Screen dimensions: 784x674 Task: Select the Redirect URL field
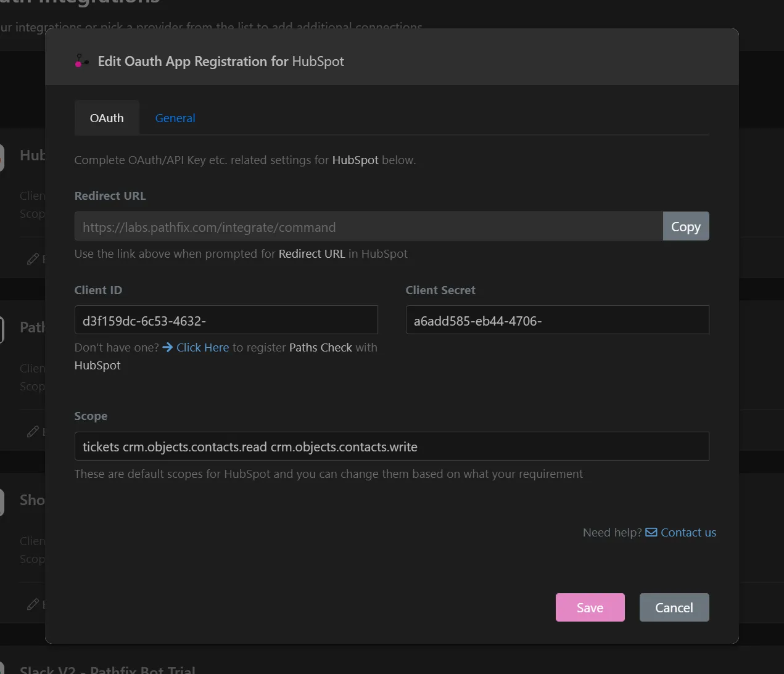(x=369, y=226)
